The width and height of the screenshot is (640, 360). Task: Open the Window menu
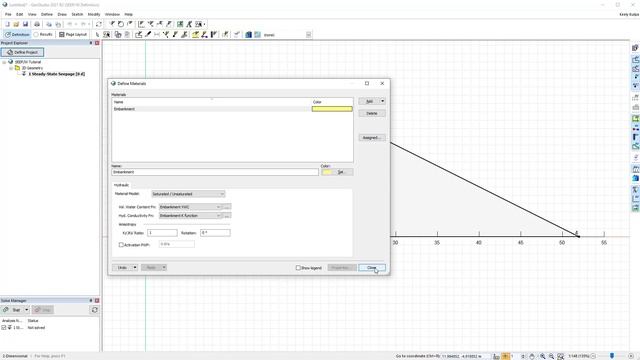[112, 14]
